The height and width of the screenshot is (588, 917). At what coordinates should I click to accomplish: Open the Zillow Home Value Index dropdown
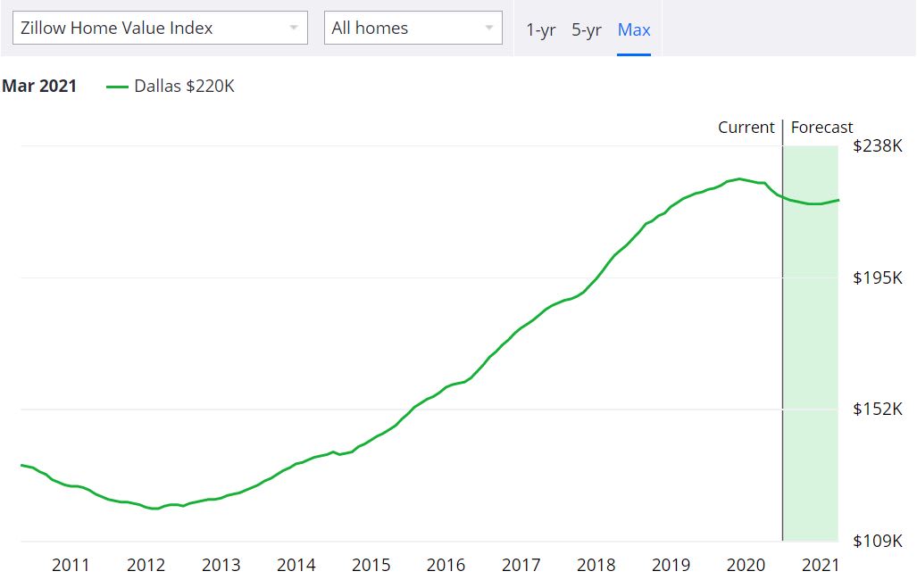[160, 28]
